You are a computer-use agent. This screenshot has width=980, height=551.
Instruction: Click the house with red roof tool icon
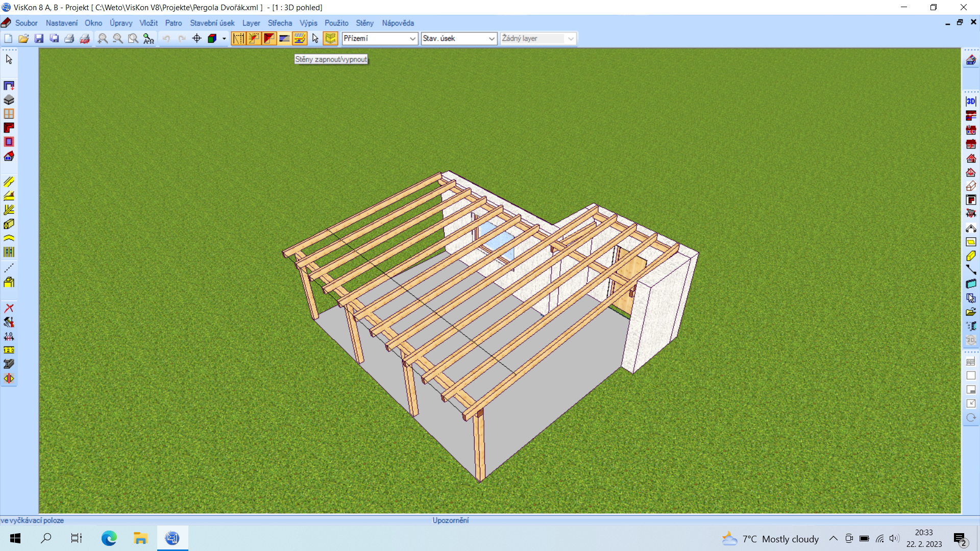(x=9, y=156)
